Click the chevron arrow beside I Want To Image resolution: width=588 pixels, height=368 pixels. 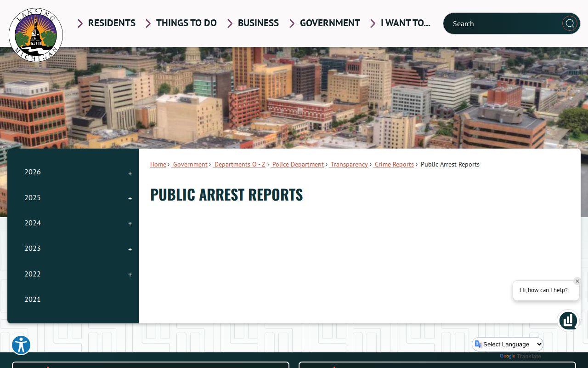[373, 23]
